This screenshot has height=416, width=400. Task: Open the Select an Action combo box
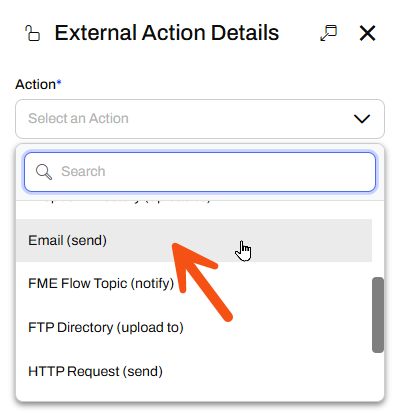(200, 119)
